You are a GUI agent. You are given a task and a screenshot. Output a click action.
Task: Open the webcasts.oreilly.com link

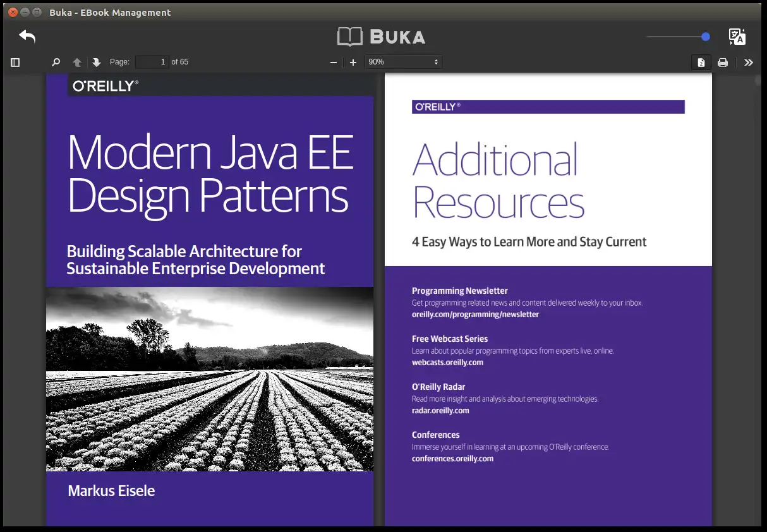[x=447, y=362]
